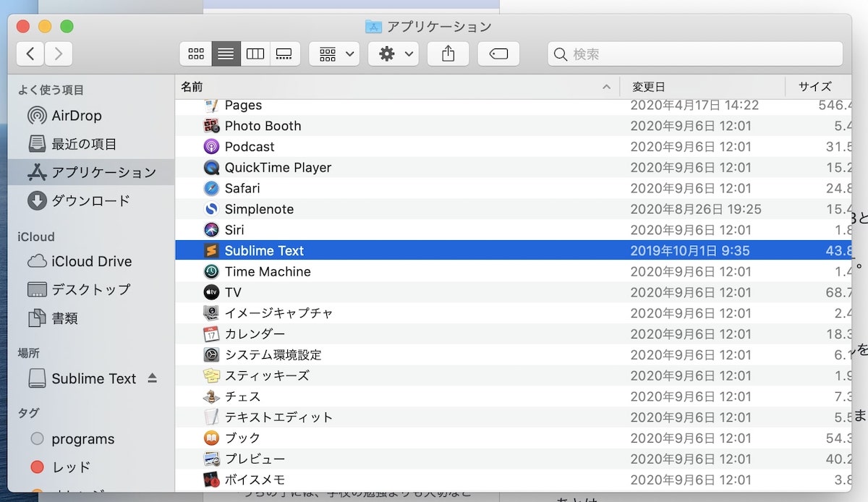Select the Pages app icon
The image size is (868, 502).
(x=211, y=106)
